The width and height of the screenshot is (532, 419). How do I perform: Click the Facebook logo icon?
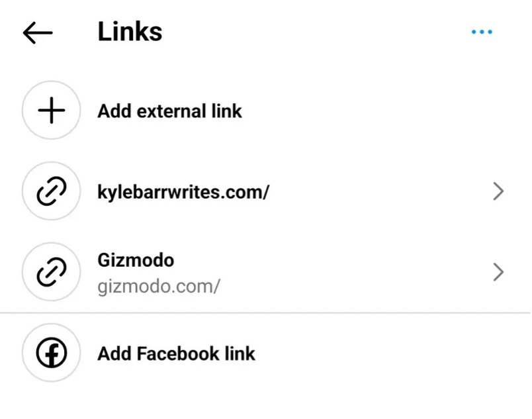(51, 353)
